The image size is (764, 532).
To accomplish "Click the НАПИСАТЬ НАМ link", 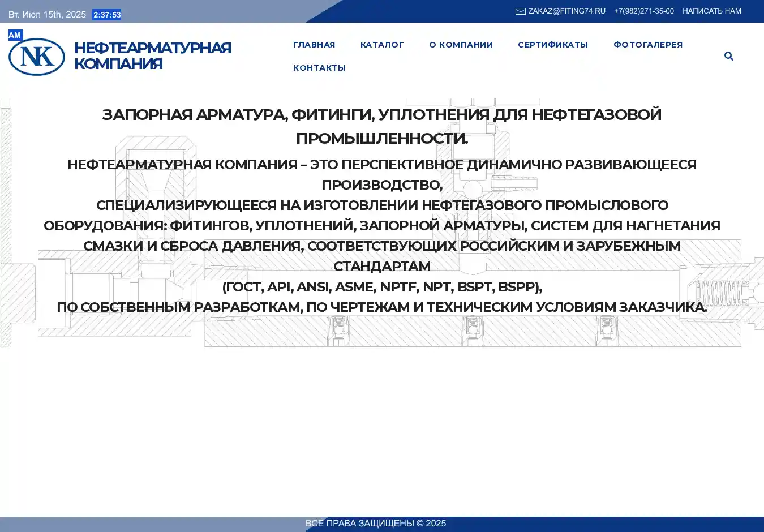I will 711,11.
